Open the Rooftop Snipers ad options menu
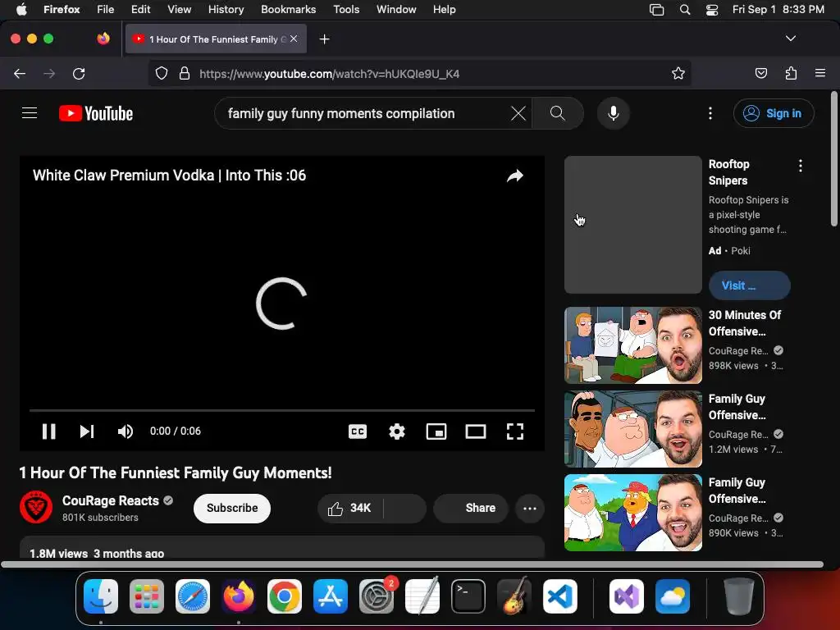 coord(801,166)
